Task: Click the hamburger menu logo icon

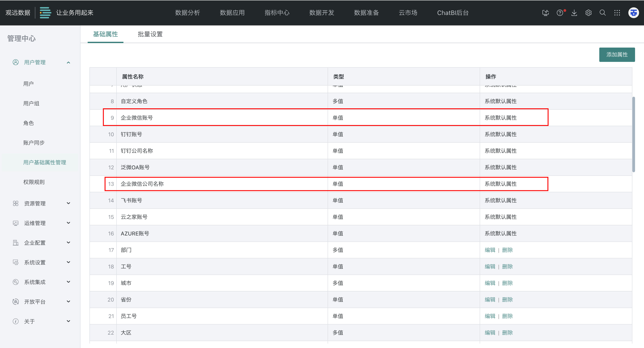Action: (45, 13)
